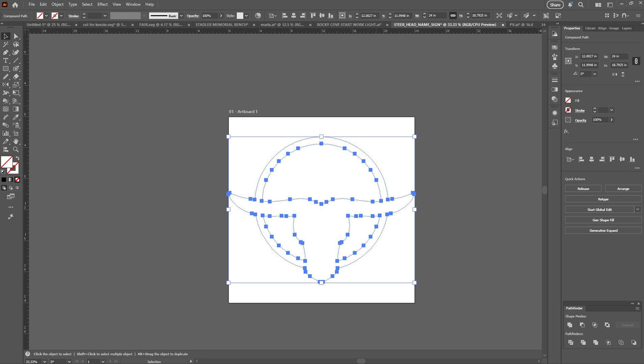Viewport: 644px width, 364px height.
Task: Open rotation angle dropdown in Transform
Action: (x=595, y=74)
